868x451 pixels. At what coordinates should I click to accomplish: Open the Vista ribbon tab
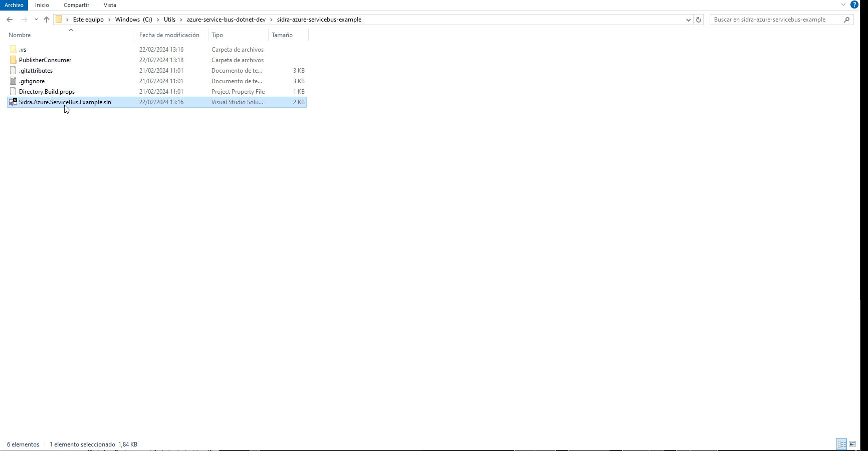tap(110, 5)
